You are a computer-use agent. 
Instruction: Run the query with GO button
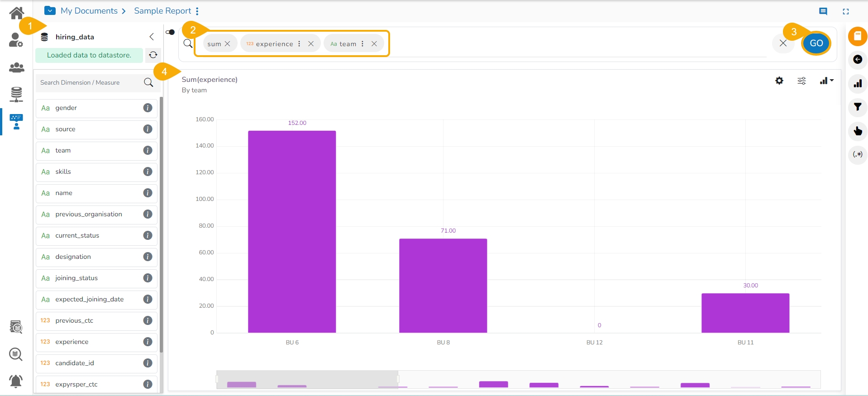(816, 43)
